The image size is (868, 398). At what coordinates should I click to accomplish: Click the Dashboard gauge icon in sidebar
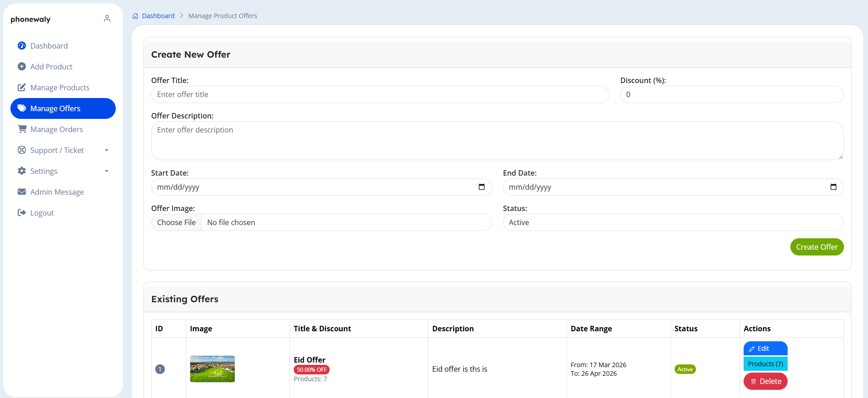pos(22,45)
